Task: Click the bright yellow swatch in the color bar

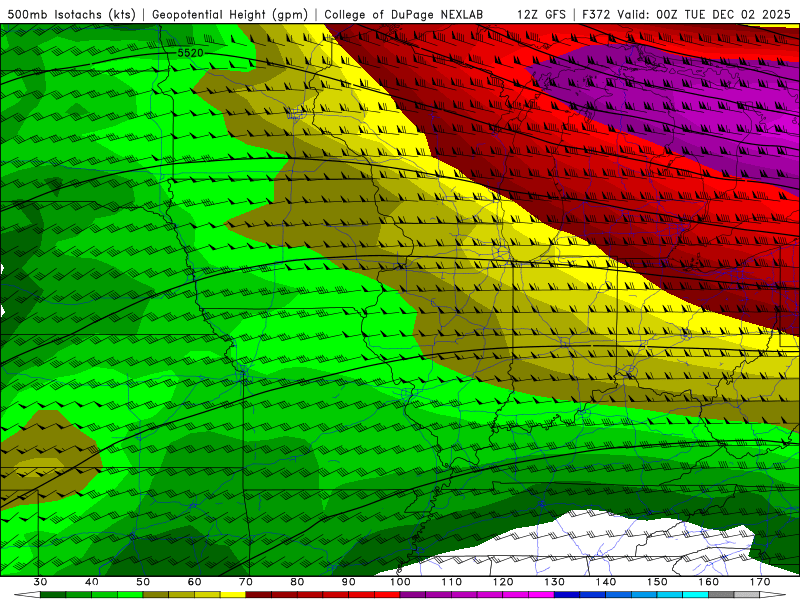Action: coord(233,595)
